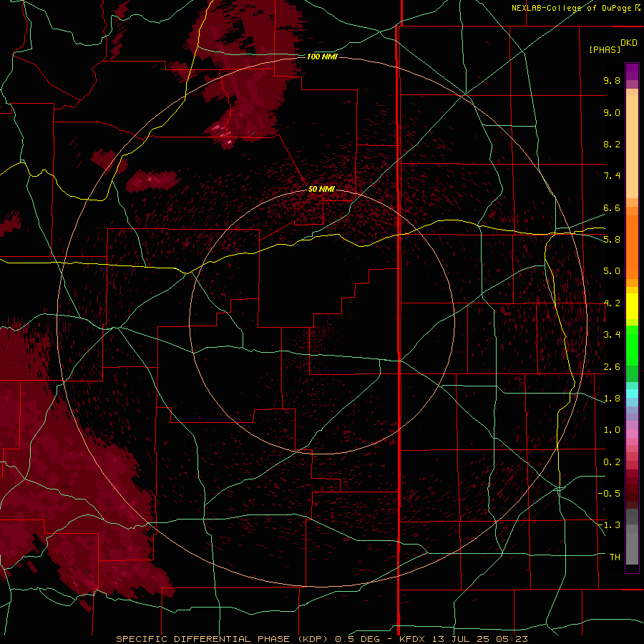
Task: Click the 5.0 scale value
Action: coord(612,271)
